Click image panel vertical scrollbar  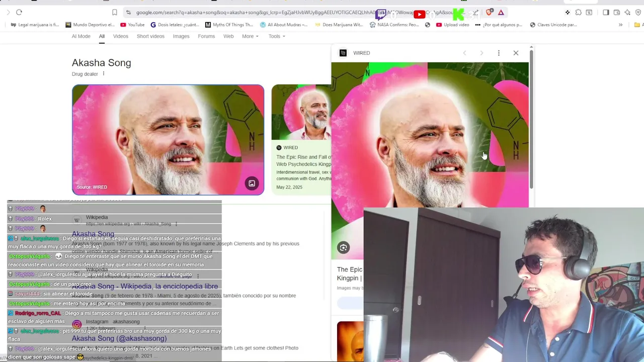coord(531,119)
